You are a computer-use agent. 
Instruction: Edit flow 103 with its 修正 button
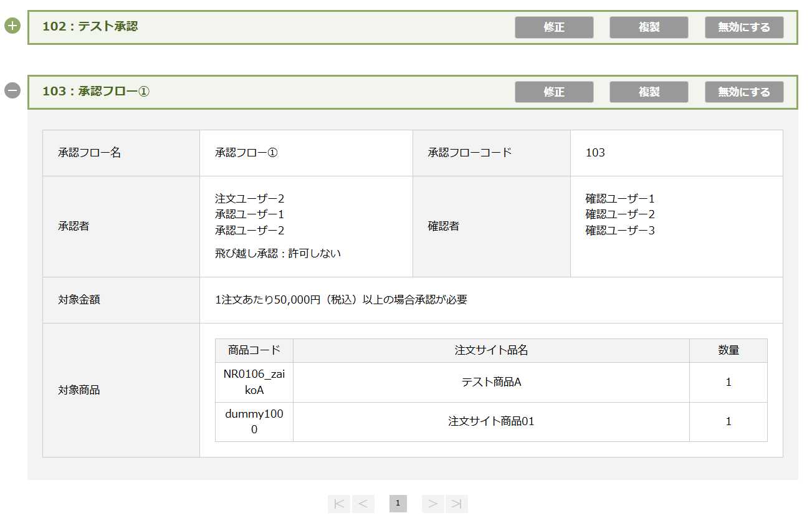click(x=553, y=92)
